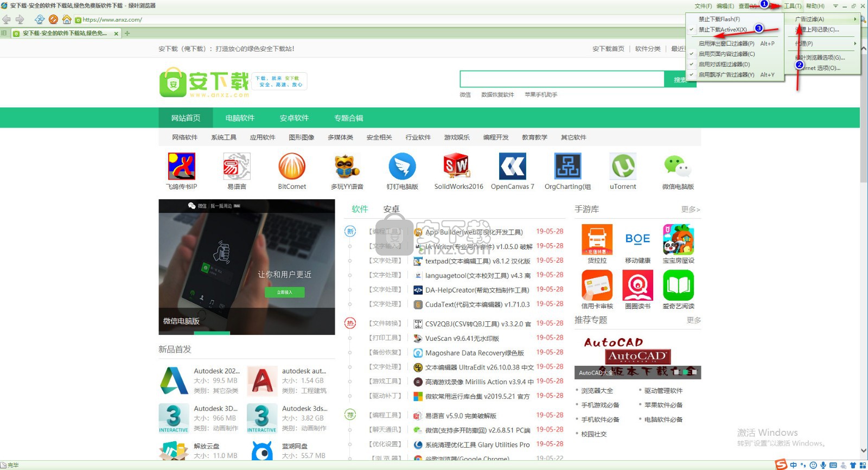
Task: Open the Sogou soft keyboard icon
Action: (x=833, y=465)
